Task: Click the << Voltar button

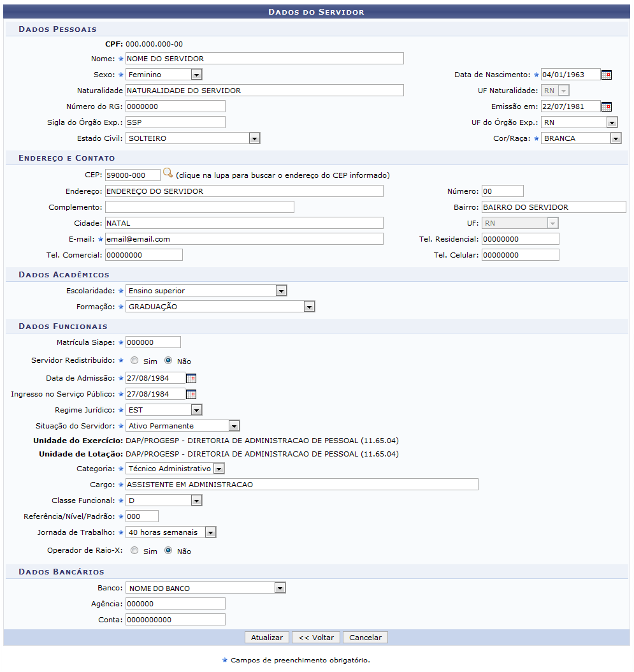Action: pos(316,638)
